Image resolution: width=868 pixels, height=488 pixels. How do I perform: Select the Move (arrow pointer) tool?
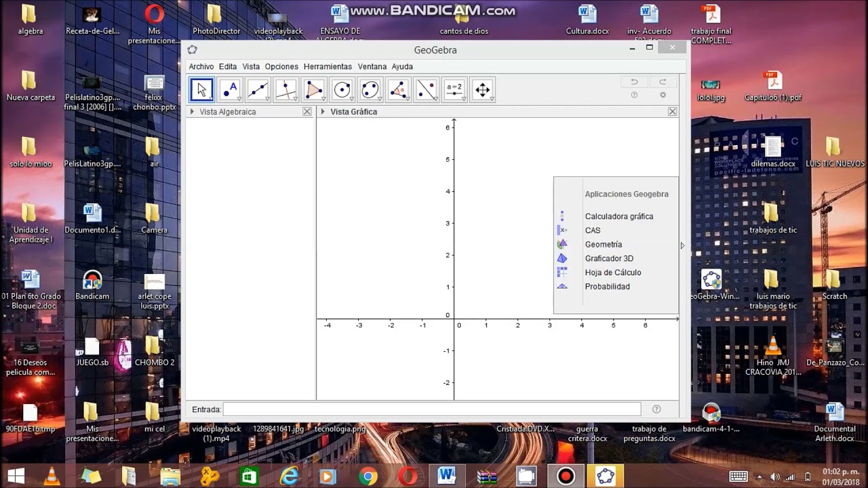click(x=201, y=89)
